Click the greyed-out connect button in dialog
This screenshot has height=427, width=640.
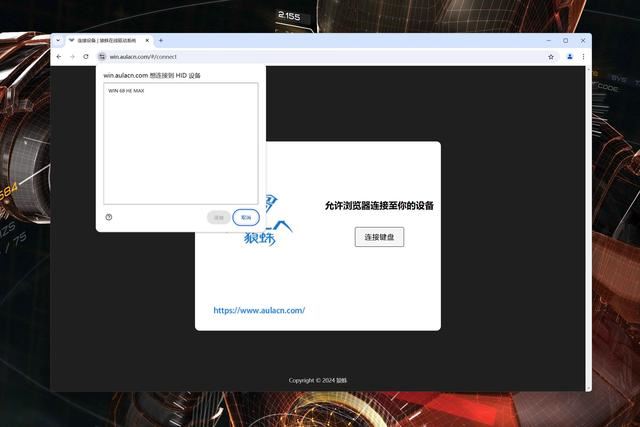219,218
